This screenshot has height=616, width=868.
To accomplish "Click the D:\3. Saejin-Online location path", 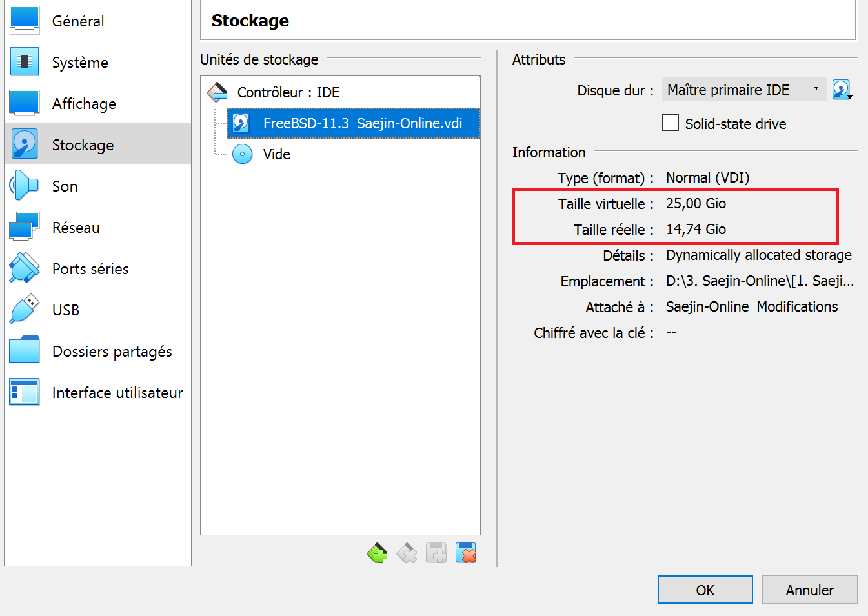I will (760, 281).
